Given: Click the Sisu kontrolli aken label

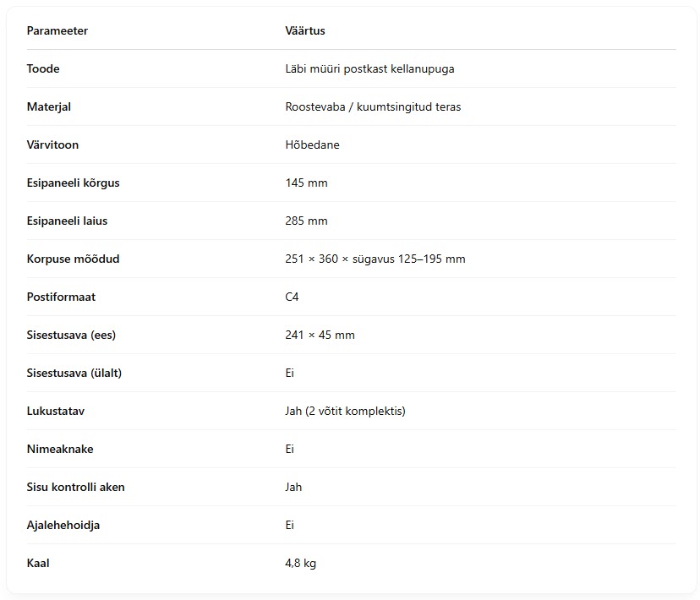Looking at the screenshot, I should [x=75, y=487].
